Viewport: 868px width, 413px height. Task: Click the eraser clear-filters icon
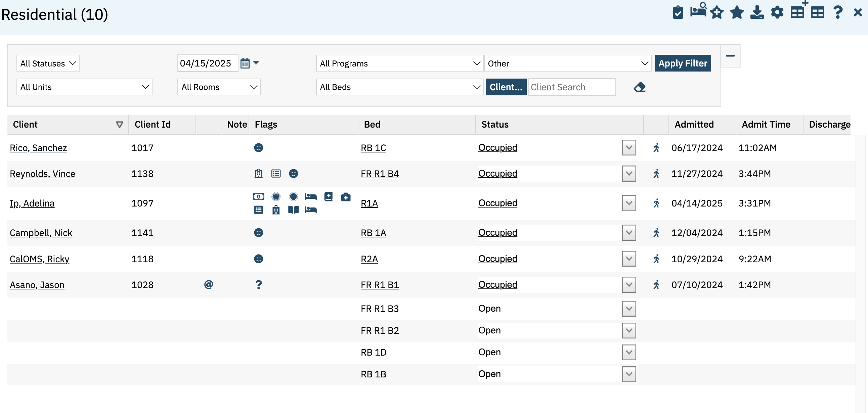point(639,87)
